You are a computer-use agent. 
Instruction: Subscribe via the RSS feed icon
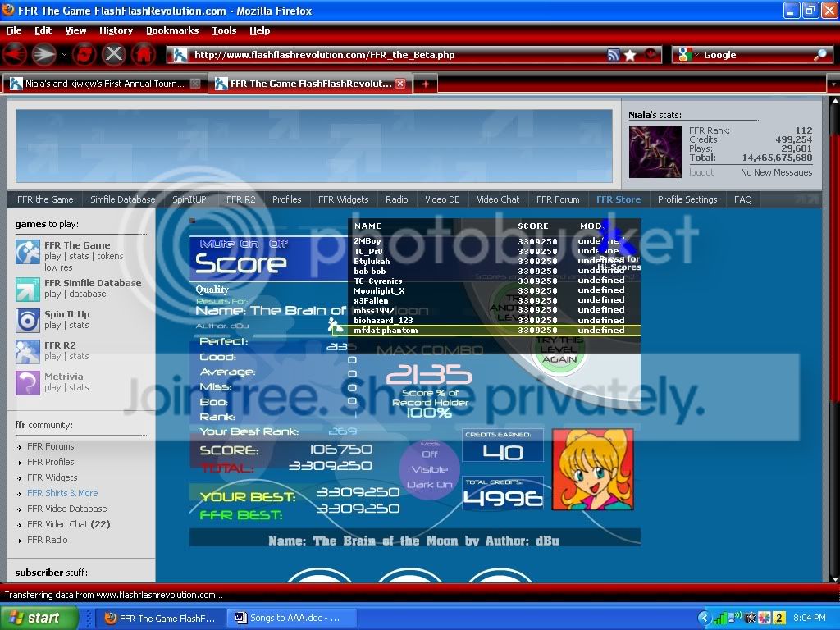click(613, 55)
